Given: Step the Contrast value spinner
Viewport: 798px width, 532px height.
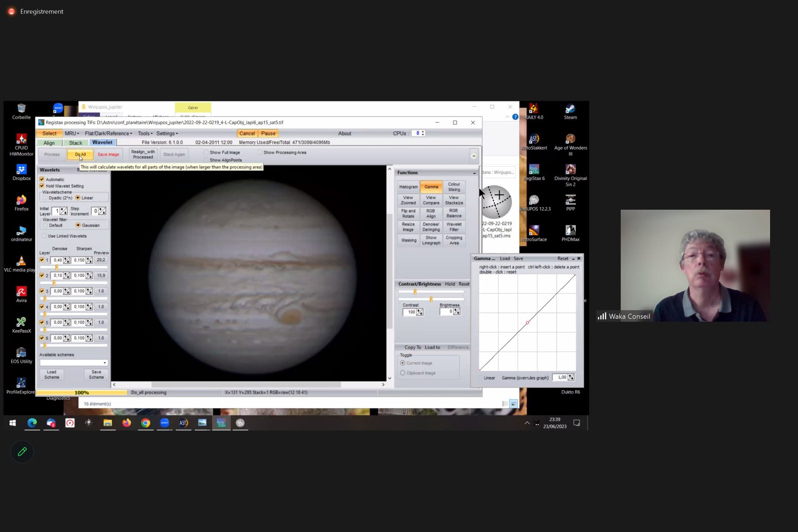Looking at the screenshot, I should click(420, 312).
